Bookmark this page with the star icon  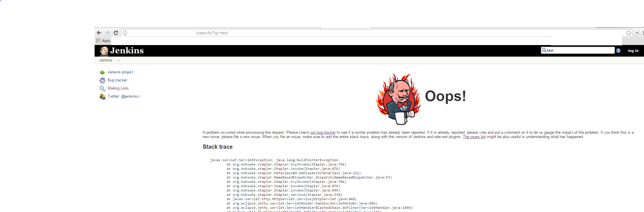click(628, 33)
